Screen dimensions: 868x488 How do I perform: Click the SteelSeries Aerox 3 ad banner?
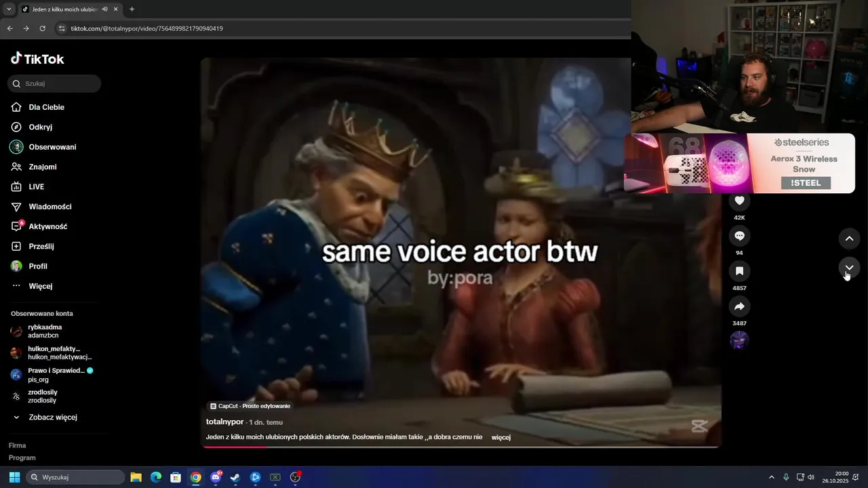[739, 163]
